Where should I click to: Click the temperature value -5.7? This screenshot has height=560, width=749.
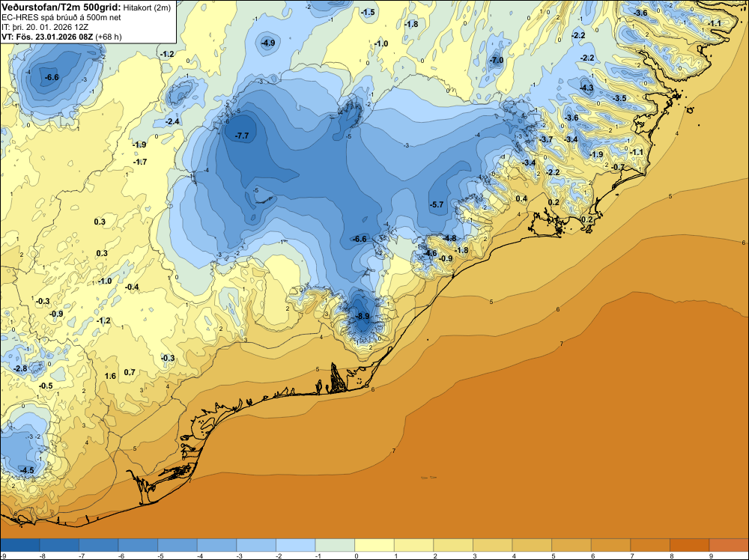click(437, 204)
